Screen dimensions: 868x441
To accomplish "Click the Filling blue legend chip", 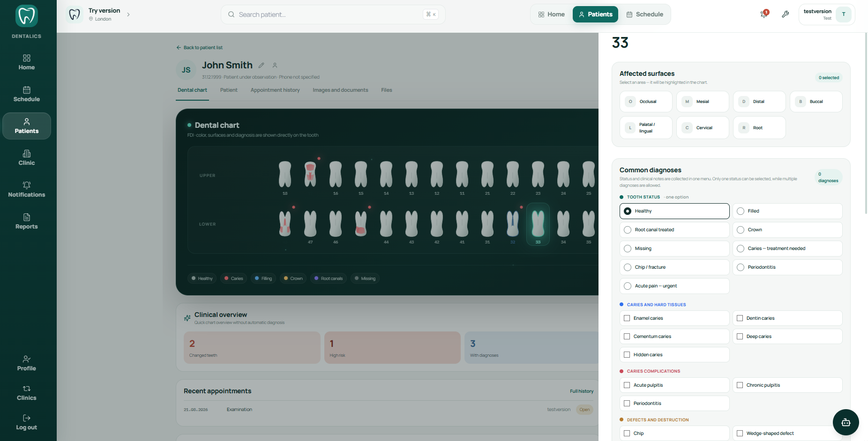I will [263, 279].
